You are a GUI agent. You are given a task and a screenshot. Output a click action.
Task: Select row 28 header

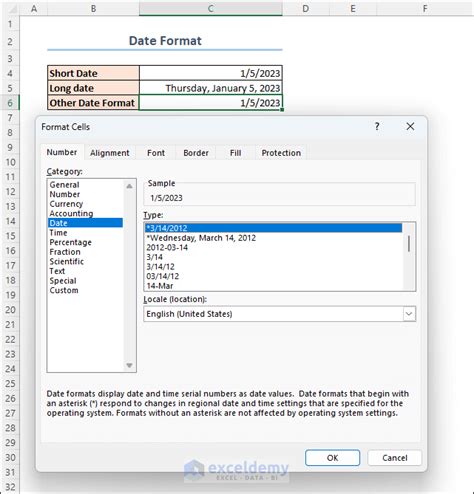pos(10,428)
